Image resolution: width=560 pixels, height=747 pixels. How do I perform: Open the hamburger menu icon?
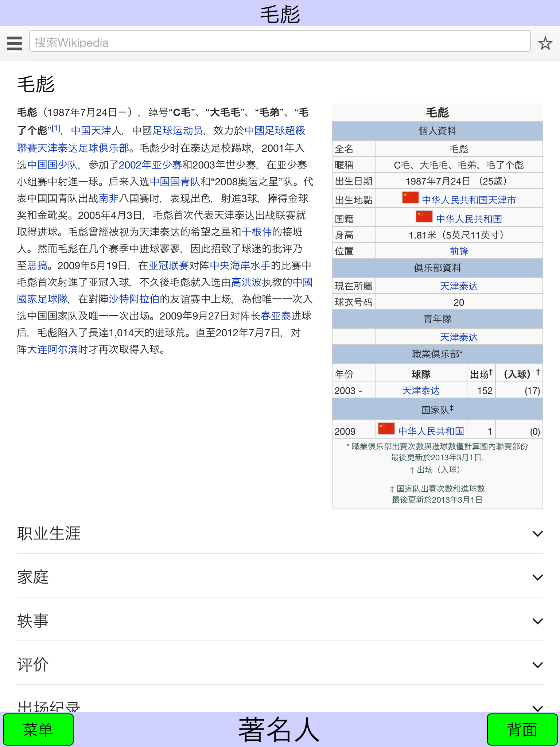[x=15, y=43]
